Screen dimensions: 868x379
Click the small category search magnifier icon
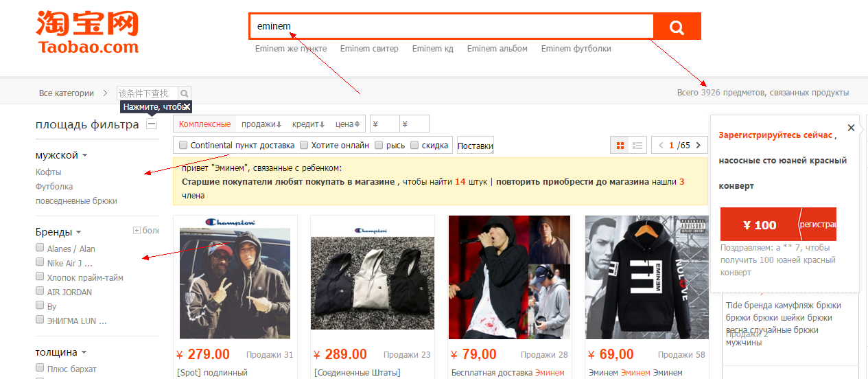[185, 93]
